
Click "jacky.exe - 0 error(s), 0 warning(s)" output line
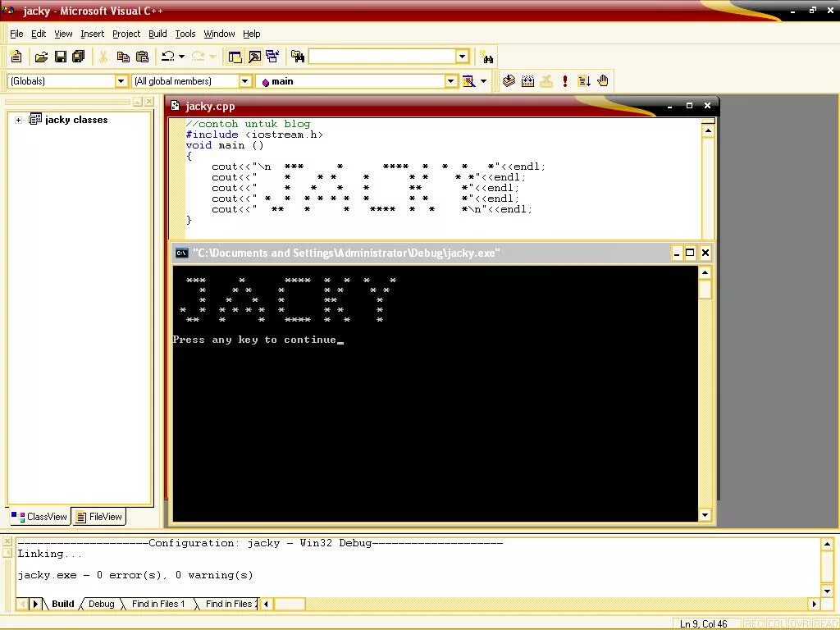tap(135, 575)
